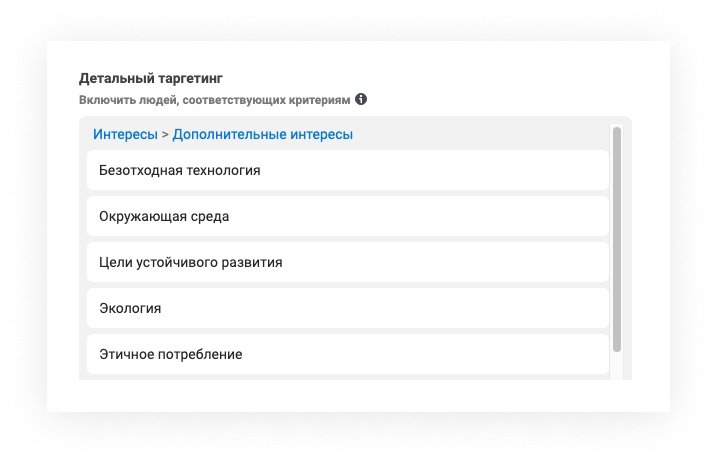Open the Интересы breadcrumb link
This screenshot has width=716, height=463.
[124, 134]
